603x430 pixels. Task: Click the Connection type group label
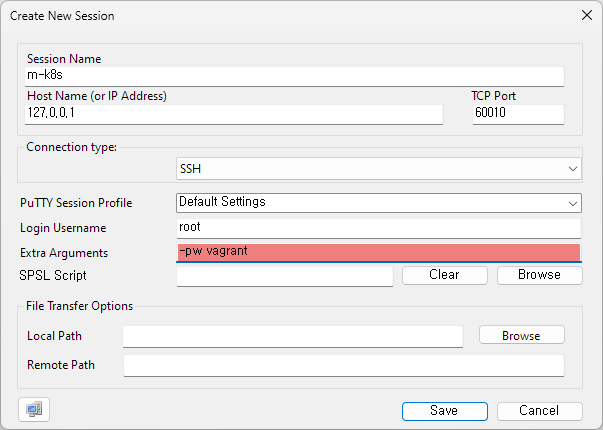point(71,147)
